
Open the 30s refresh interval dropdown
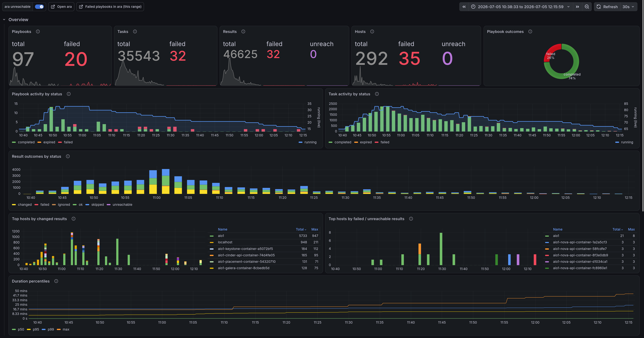[x=628, y=7]
